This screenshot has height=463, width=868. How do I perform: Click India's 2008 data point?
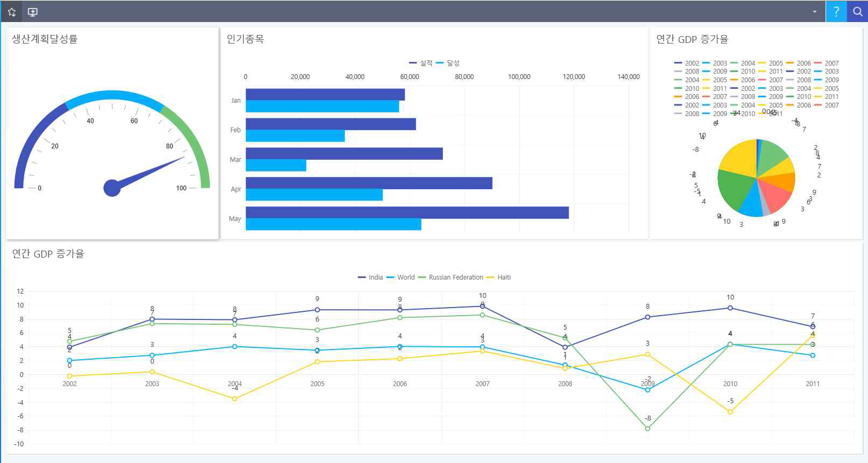[565, 347]
